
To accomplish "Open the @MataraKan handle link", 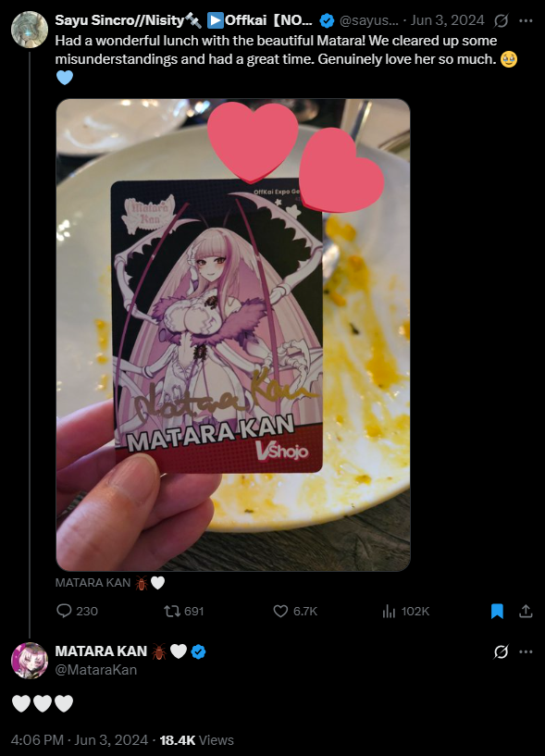I will tap(96, 670).
